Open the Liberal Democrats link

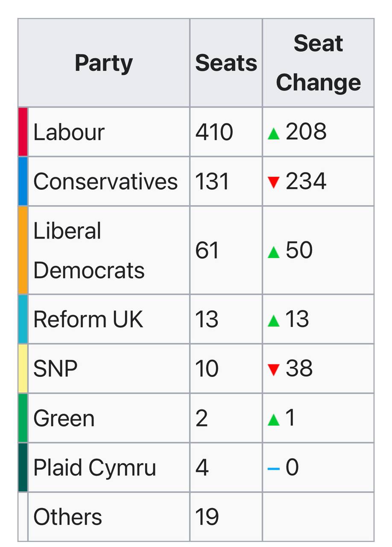point(89,250)
